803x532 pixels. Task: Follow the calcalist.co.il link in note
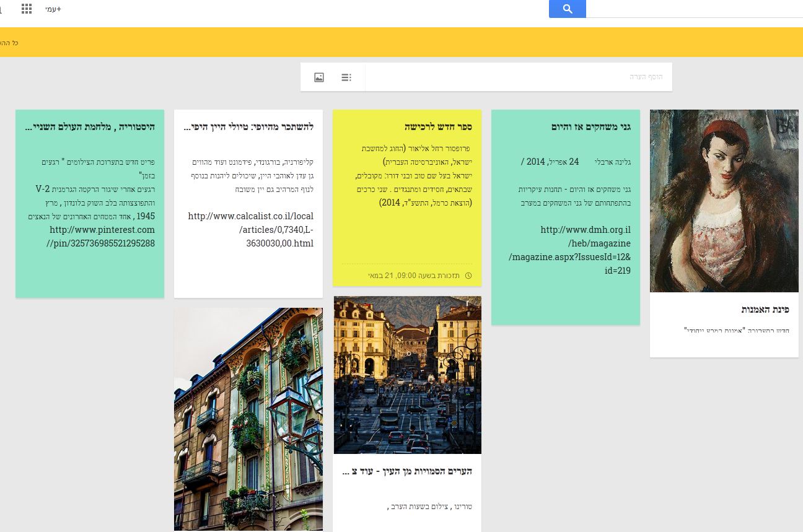pos(251,230)
